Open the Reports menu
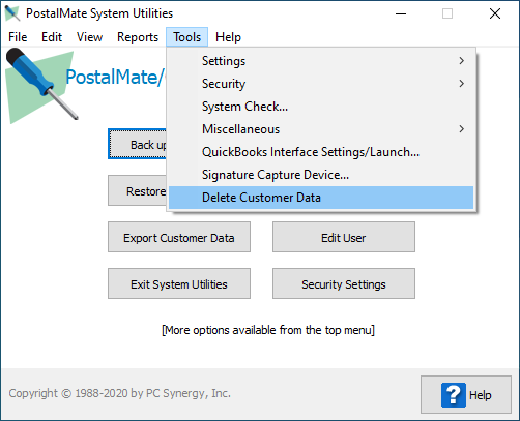This screenshot has width=520, height=421. pyautogui.click(x=137, y=37)
